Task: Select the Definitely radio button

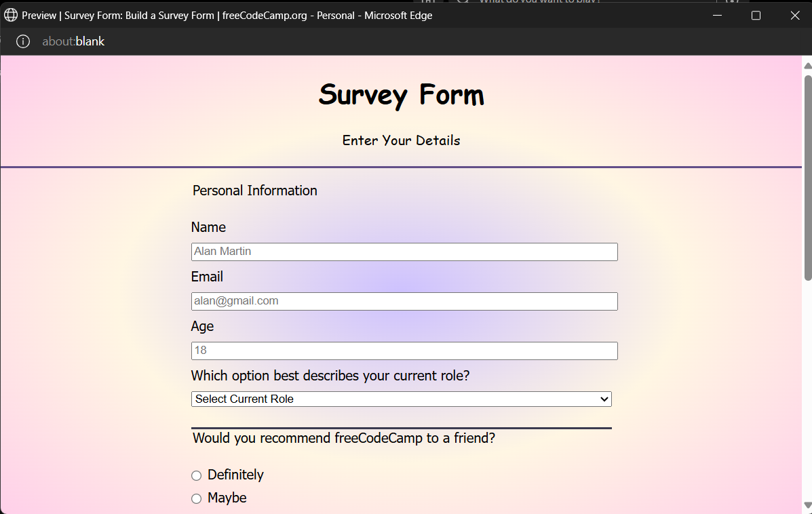Action: [197, 475]
